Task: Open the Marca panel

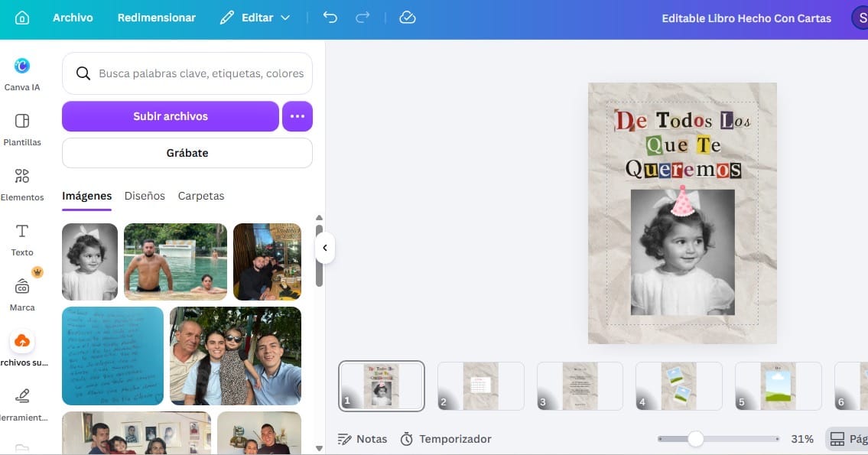Action: click(22, 295)
